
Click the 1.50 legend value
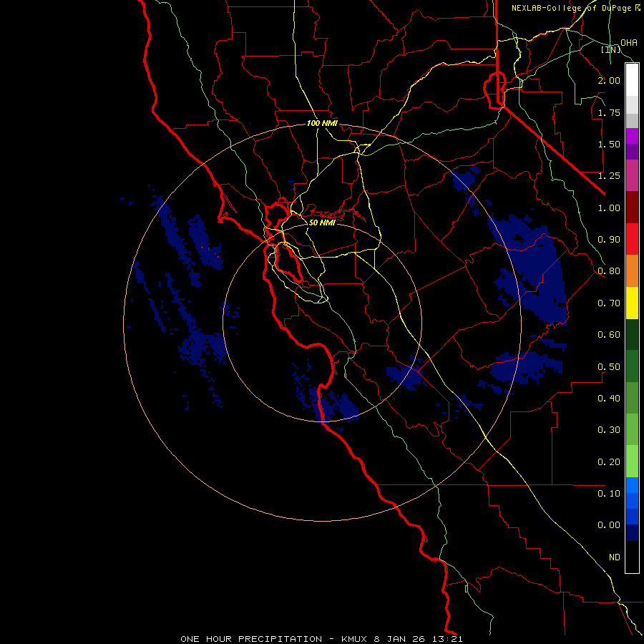click(609, 144)
